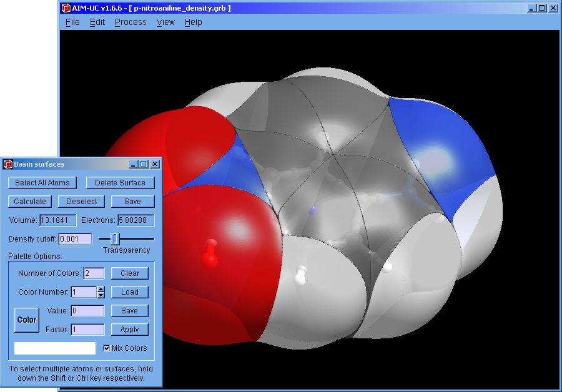The width and height of the screenshot is (562, 392).
Task: Maximize the AIM-UC main window
Action: (x=541, y=8)
